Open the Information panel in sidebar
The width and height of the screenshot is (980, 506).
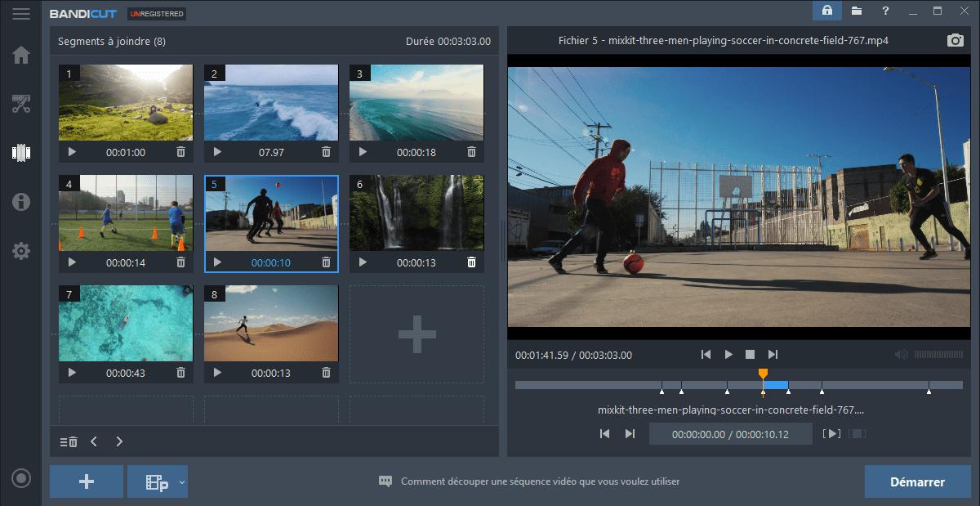(21, 202)
